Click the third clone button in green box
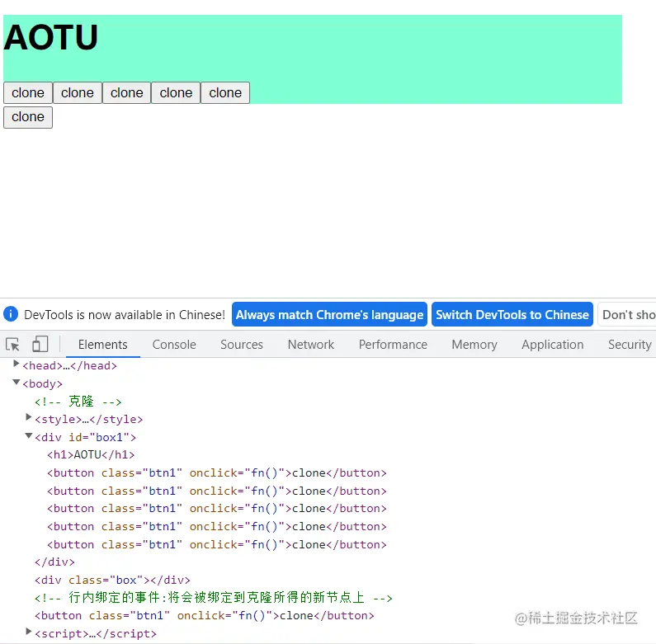656x644 pixels. pyautogui.click(x=127, y=93)
